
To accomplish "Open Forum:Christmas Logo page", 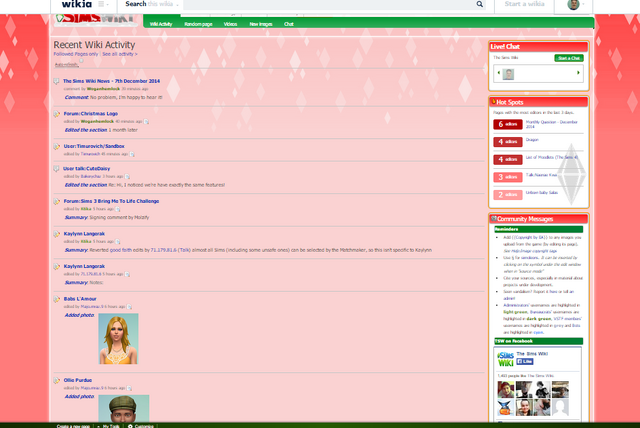I will point(91,114).
